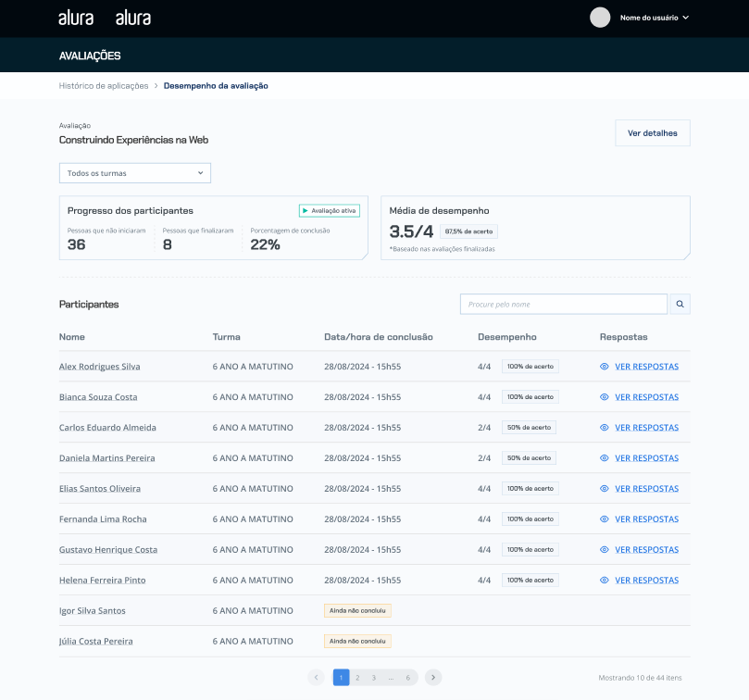Click eye icon in Gustavo Henrique Costa row

point(605,550)
